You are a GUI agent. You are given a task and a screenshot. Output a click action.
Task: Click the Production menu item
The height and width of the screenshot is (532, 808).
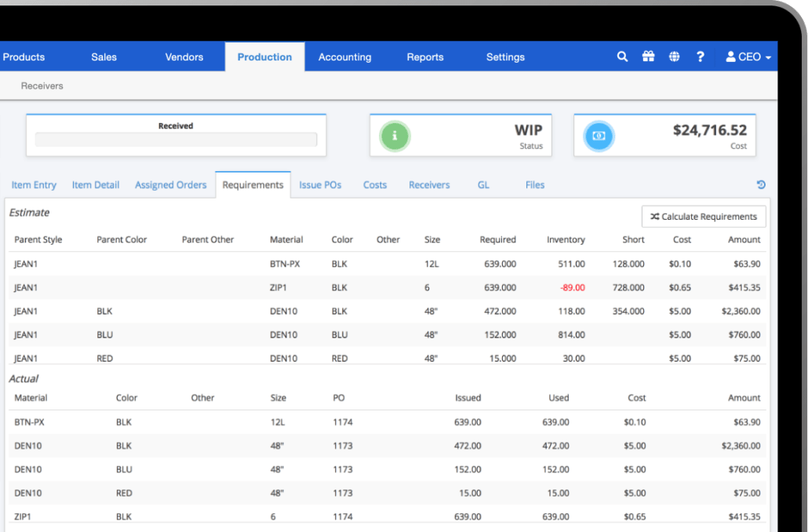click(x=264, y=56)
